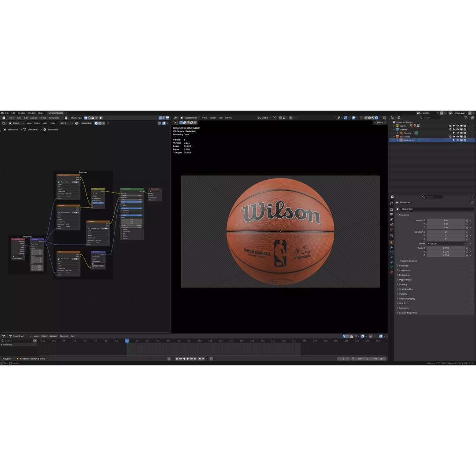476x476 pixels.
Task: Open the Window menu
Action: coord(32,113)
